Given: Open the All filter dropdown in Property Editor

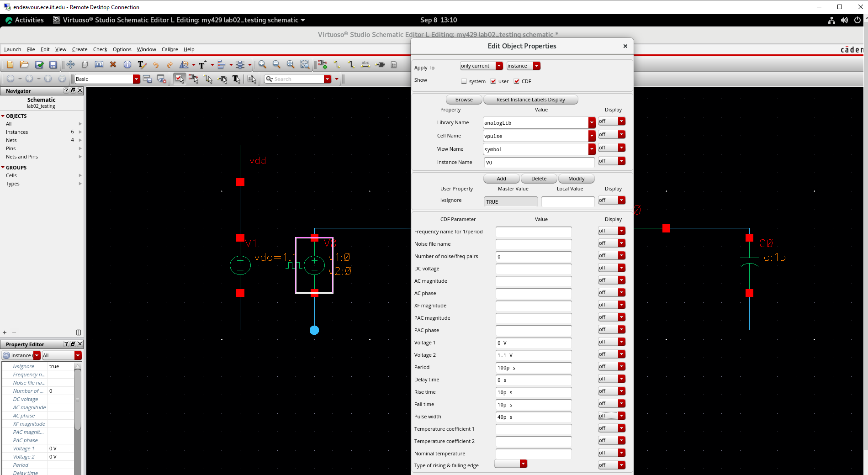Looking at the screenshot, I should tap(62, 355).
